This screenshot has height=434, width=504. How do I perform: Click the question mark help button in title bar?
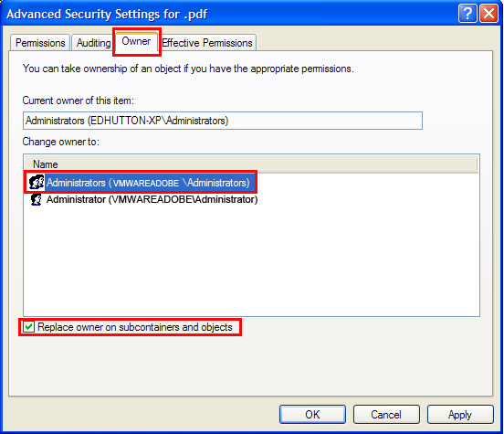click(467, 14)
